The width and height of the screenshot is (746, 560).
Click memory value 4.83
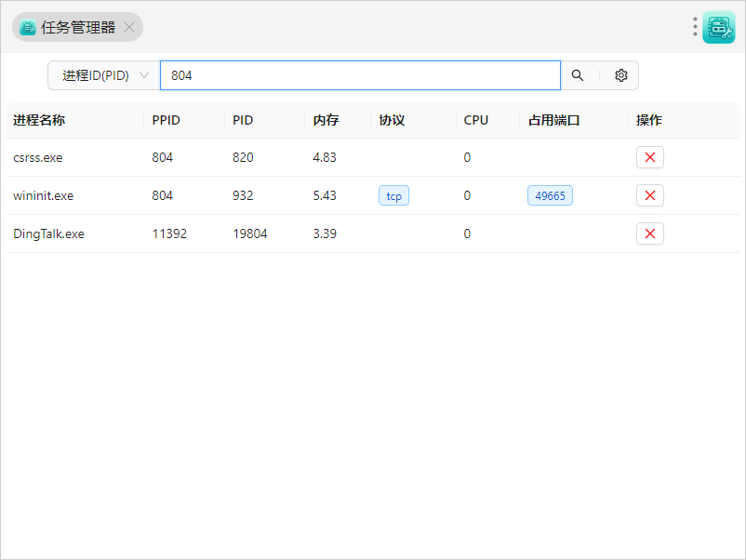point(325,157)
